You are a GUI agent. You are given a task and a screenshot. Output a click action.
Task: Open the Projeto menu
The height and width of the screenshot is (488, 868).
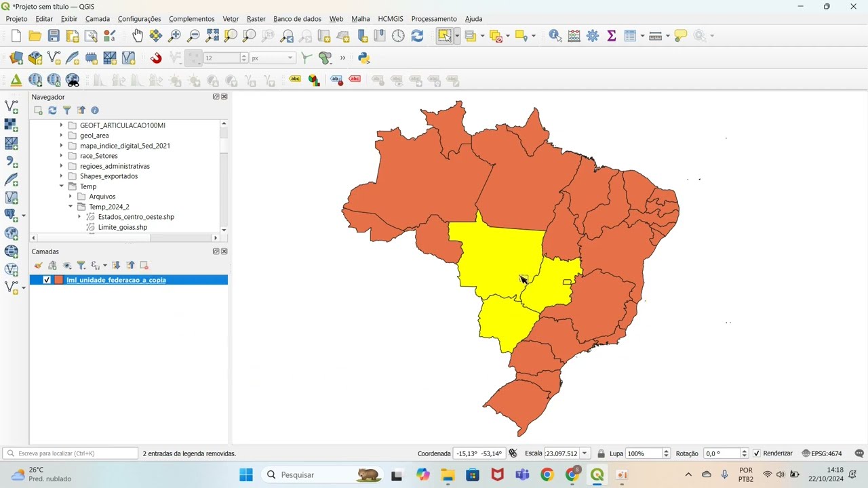coord(16,19)
